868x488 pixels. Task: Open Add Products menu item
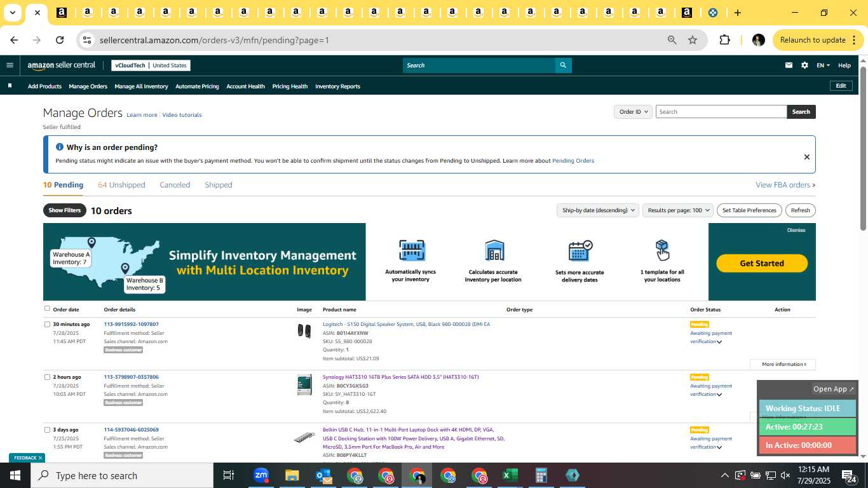click(44, 86)
